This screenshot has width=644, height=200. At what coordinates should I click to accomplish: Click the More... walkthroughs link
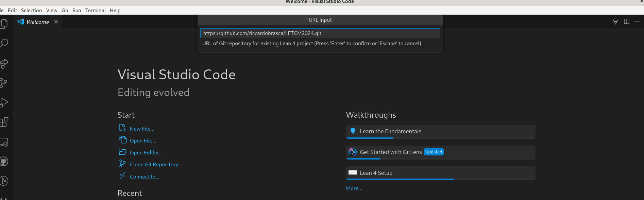click(x=354, y=188)
